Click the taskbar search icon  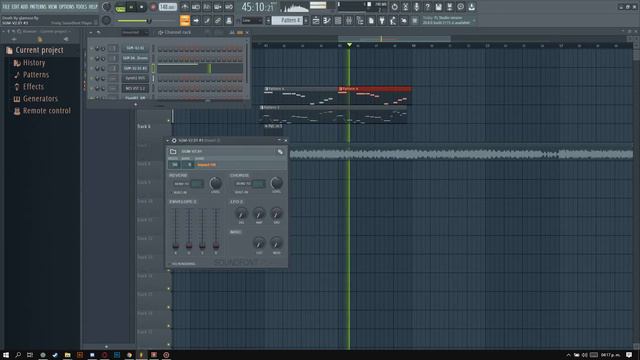click(18, 355)
